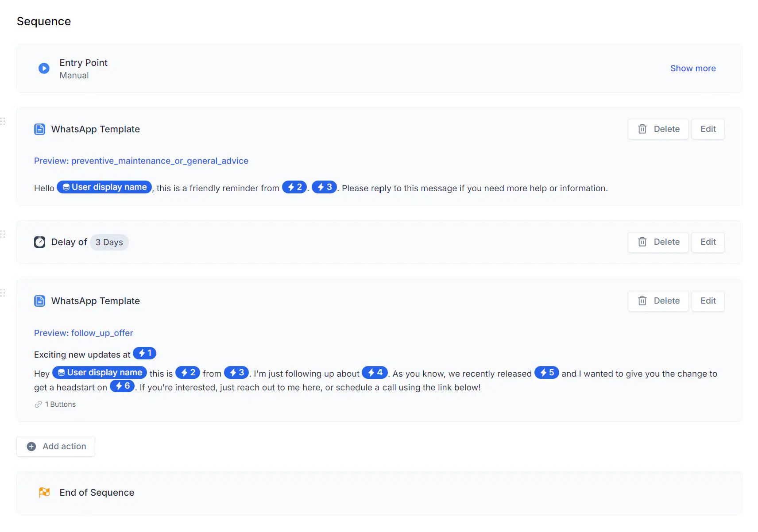Click follow_up_offer template document icon
The height and width of the screenshot is (532, 758).
coord(40,301)
